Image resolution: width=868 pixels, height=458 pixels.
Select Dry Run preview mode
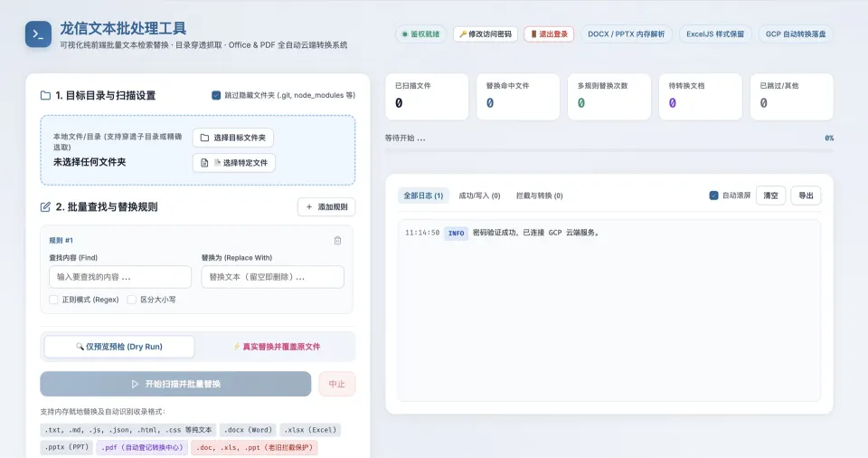[x=119, y=347]
